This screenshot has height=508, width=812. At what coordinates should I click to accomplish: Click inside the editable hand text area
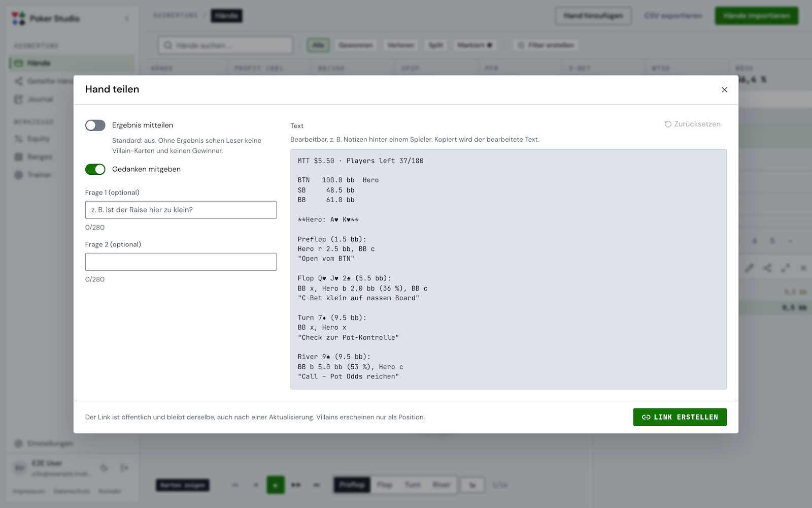tap(508, 269)
